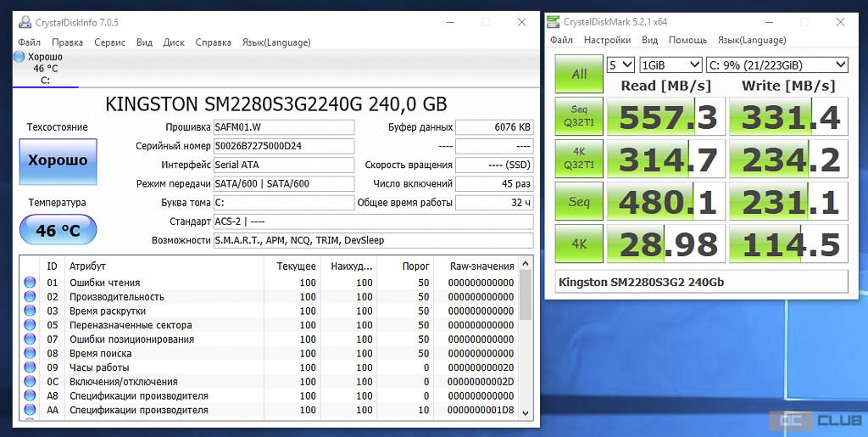The height and width of the screenshot is (437, 868).
Task: Click the 4K write result 114.5
Action: (788, 244)
